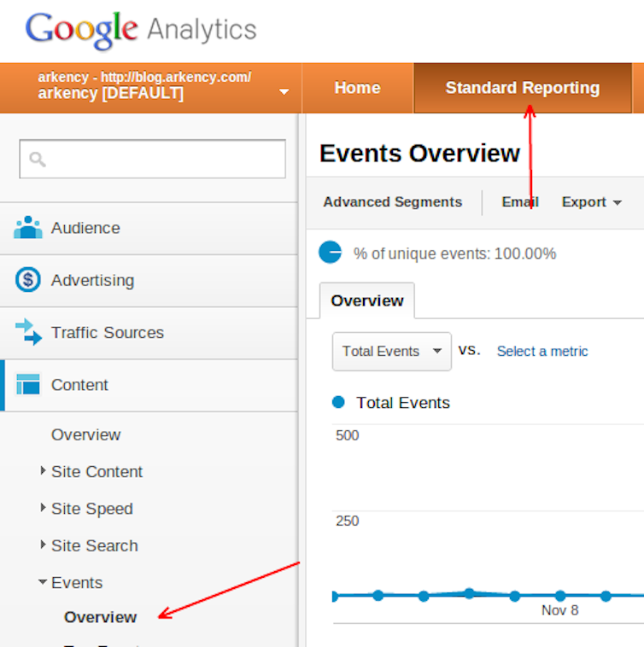
Task: Expand the Site Speed section
Action: tap(44, 508)
